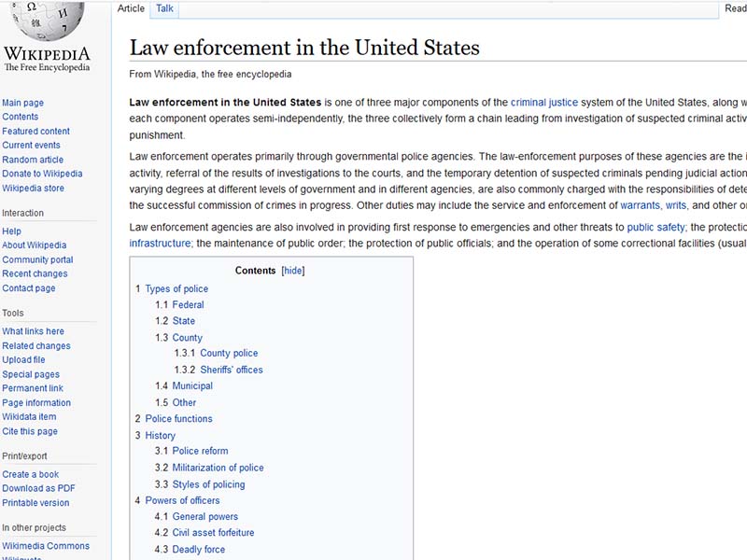The image size is (747, 560).
Task: Click Download as PDF
Action: [39, 488]
